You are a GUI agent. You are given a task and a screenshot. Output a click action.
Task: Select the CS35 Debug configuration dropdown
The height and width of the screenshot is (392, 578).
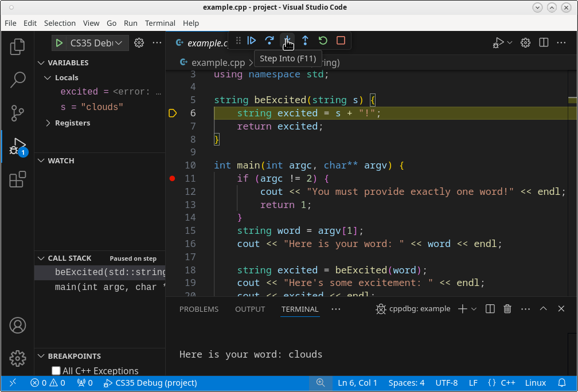96,43
